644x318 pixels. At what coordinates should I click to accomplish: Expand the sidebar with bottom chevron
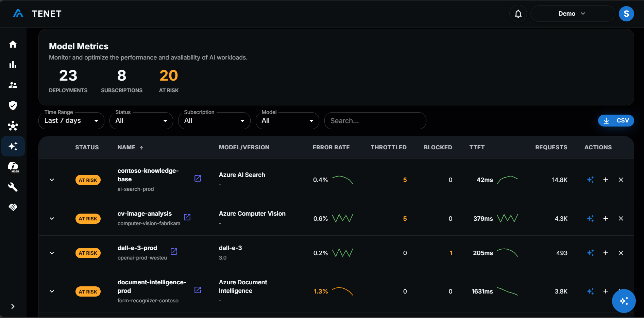pos(13,306)
